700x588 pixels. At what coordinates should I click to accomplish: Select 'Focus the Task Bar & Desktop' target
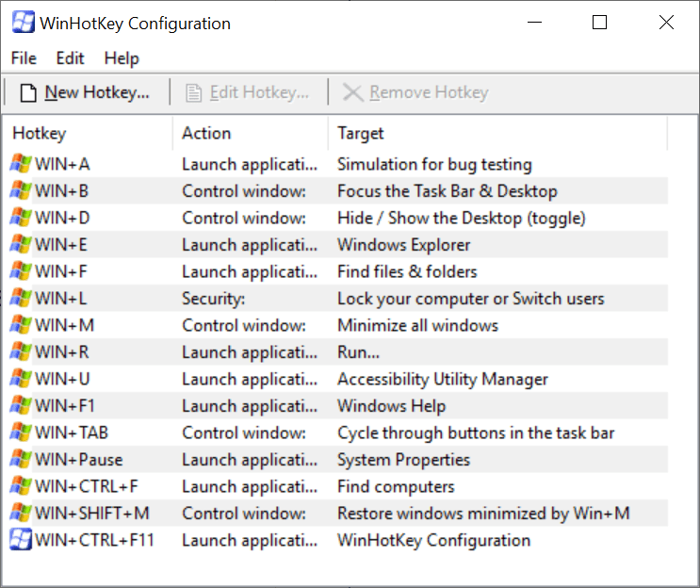coord(448,191)
